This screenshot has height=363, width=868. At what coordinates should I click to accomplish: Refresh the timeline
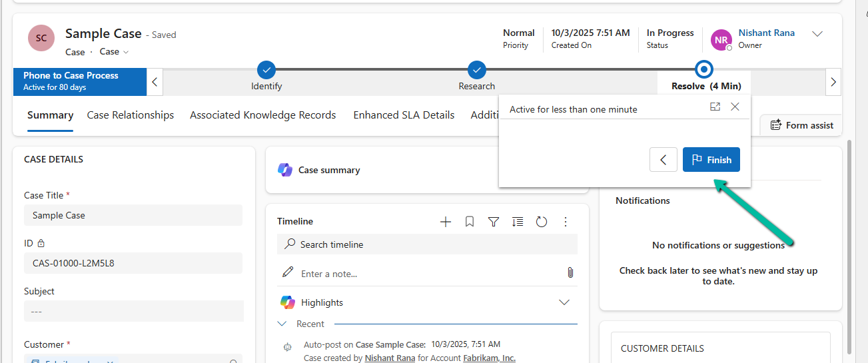click(542, 222)
